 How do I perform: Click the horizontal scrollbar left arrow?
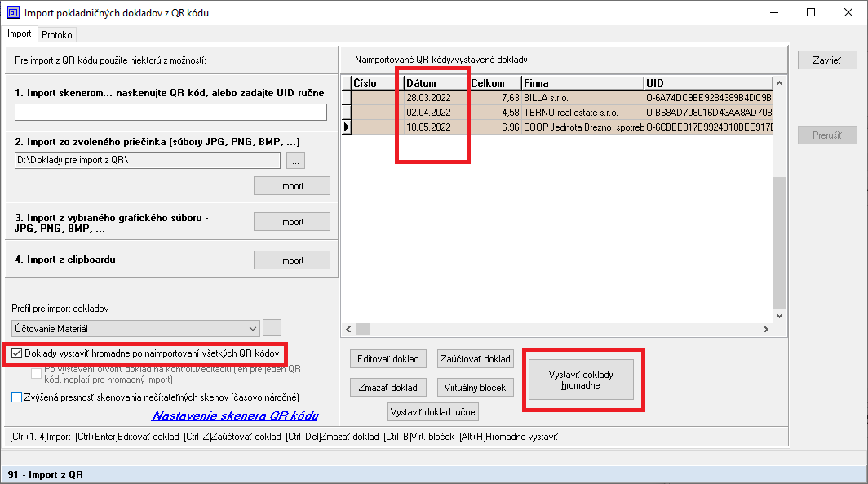(x=348, y=330)
